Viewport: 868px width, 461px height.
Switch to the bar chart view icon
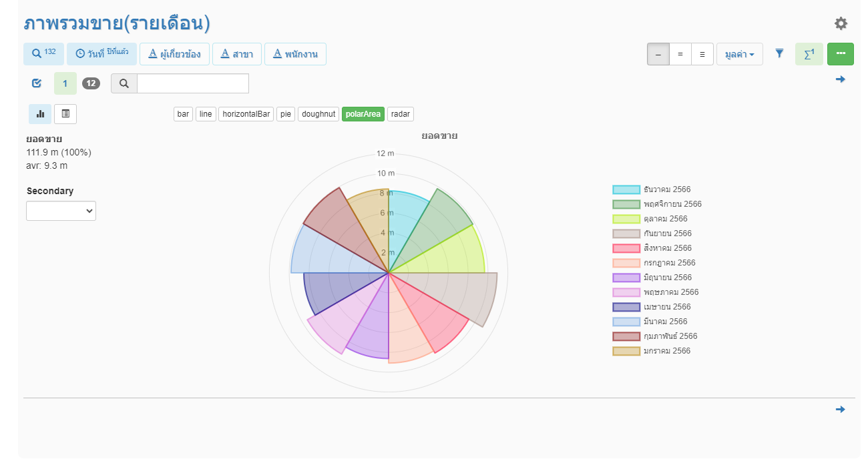coord(40,114)
